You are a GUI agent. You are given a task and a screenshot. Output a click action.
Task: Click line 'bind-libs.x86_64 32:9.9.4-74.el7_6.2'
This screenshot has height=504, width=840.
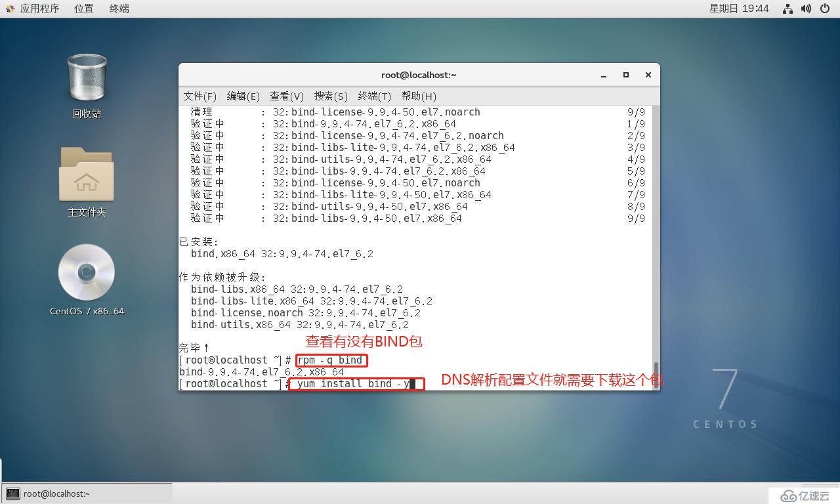click(x=297, y=289)
